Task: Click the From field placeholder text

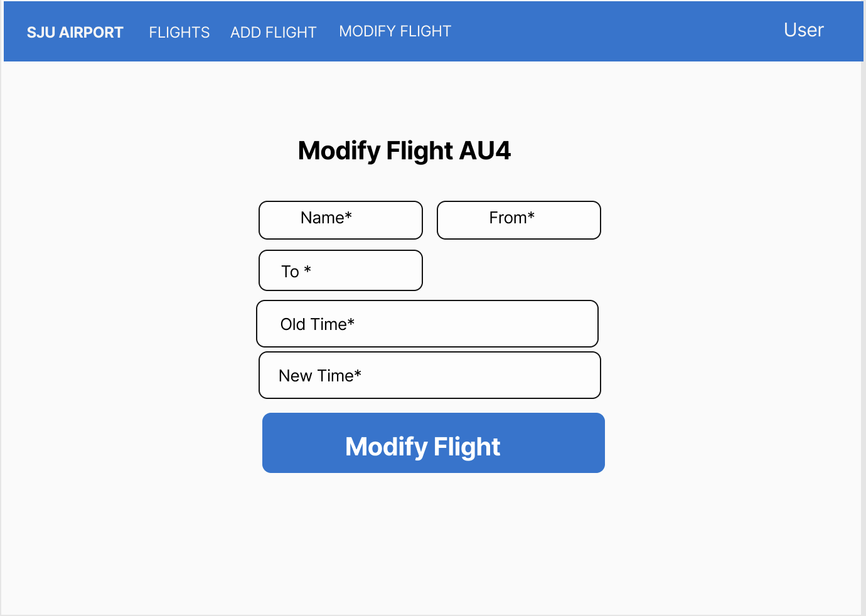Action: [511, 218]
